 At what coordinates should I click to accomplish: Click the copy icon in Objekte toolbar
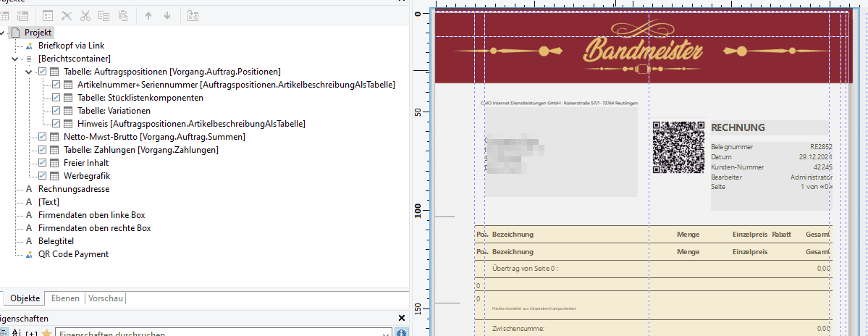tap(104, 15)
